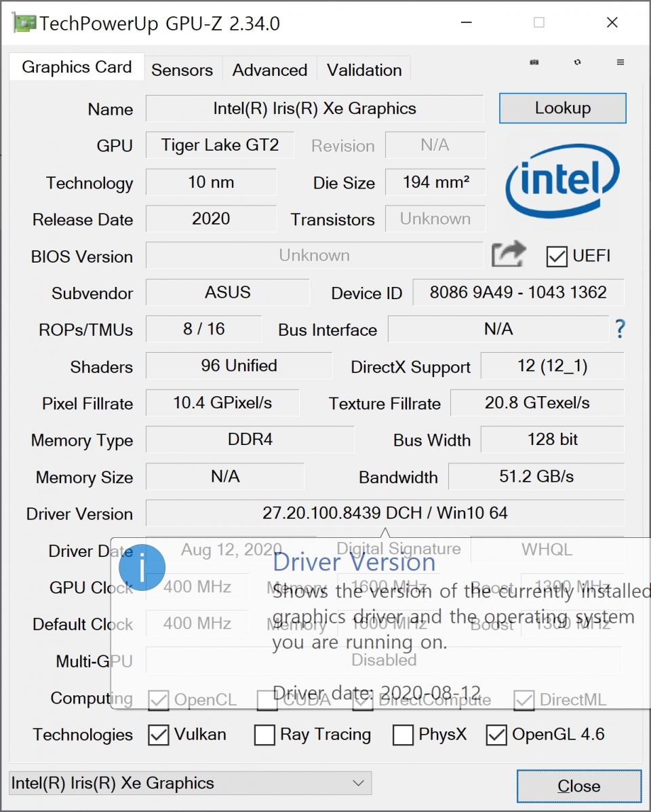The width and height of the screenshot is (651, 812).
Task: Take a screenshot using the camera icon
Action: pos(534,62)
